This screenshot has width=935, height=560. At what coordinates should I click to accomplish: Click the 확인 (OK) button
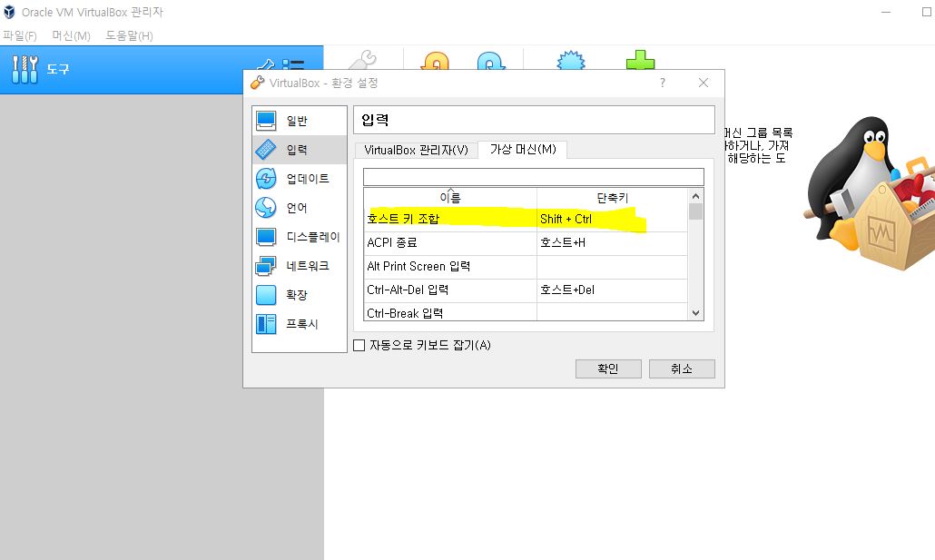tap(608, 369)
